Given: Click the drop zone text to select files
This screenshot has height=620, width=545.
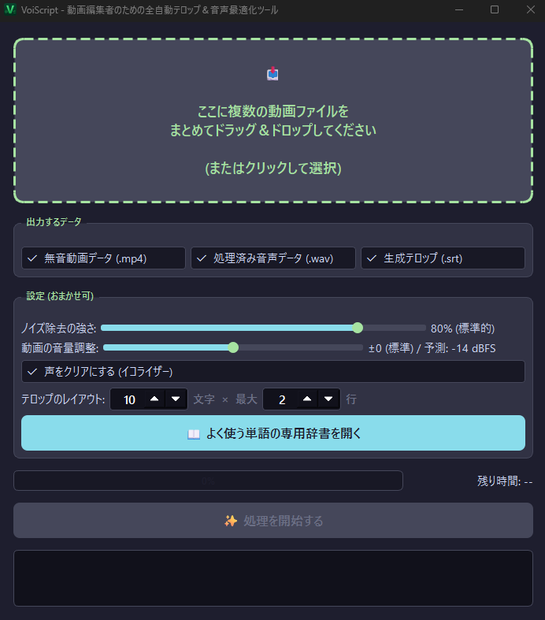Looking at the screenshot, I should tap(273, 140).
